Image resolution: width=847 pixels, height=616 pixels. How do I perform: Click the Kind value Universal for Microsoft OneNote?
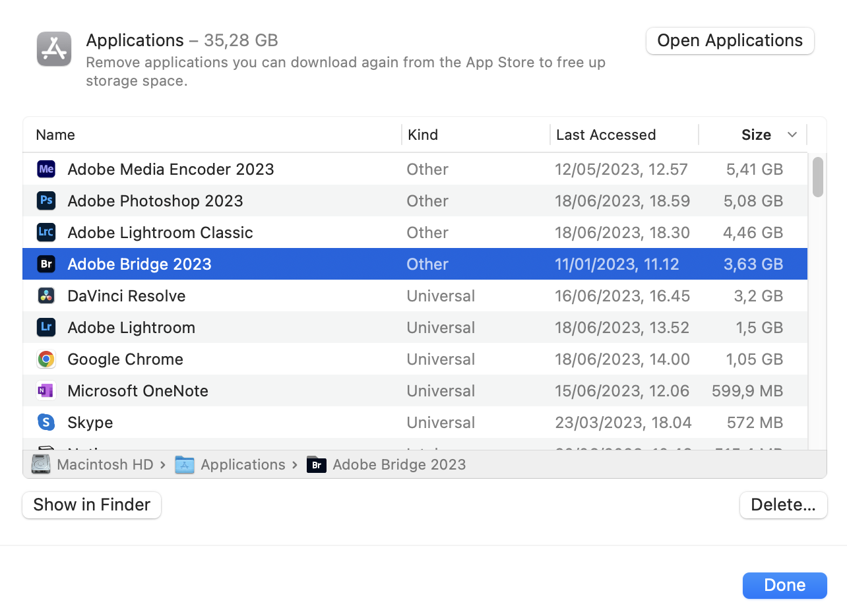pos(441,391)
